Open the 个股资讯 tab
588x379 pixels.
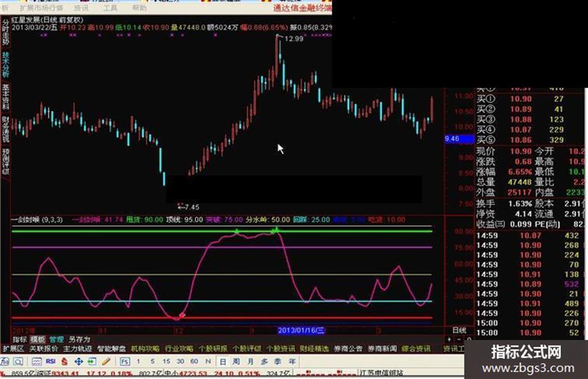coord(281,349)
